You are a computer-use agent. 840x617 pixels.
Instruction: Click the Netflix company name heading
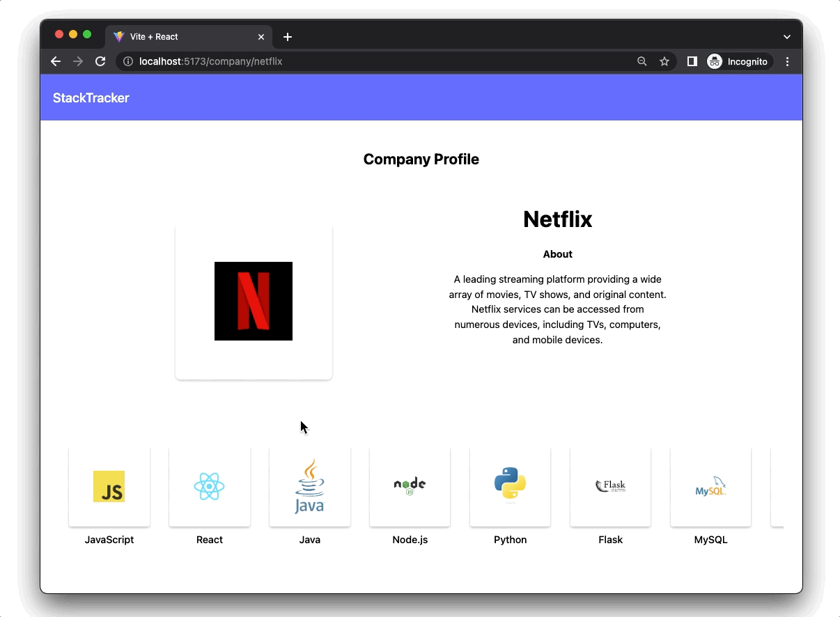point(558,219)
